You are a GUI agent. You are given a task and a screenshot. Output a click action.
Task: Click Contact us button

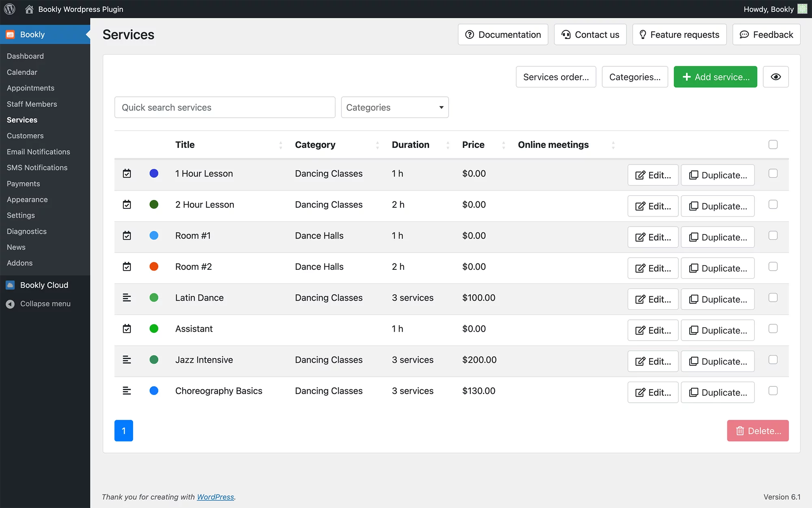(590, 35)
